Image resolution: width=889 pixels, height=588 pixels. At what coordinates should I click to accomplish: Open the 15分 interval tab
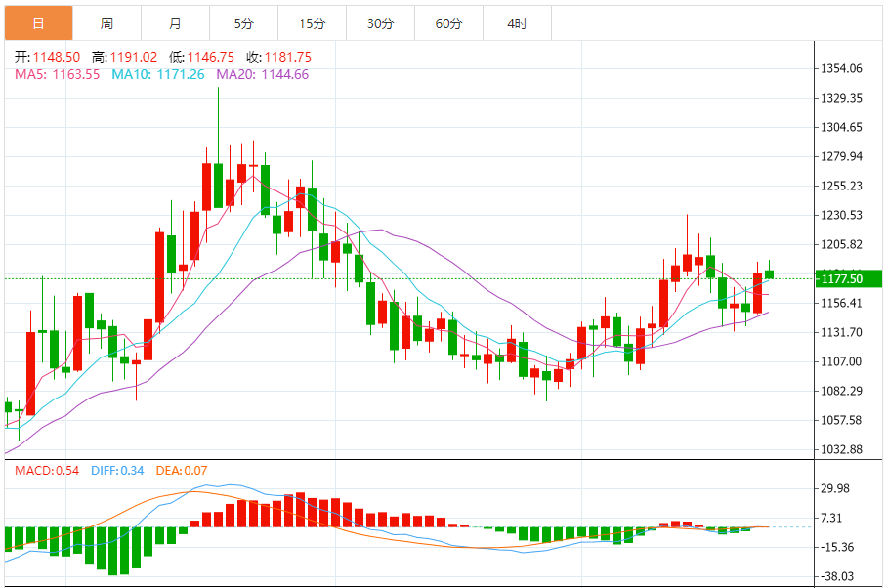[x=312, y=23]
